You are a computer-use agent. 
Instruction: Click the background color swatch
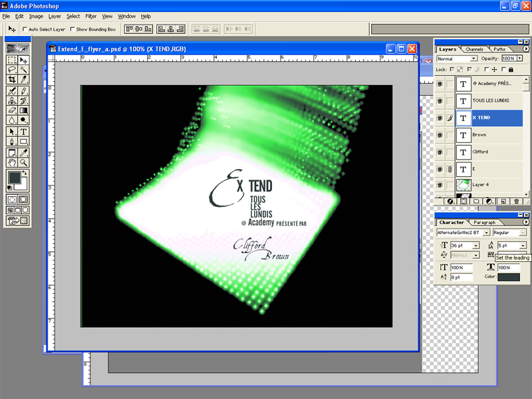[x=23, y=186]
